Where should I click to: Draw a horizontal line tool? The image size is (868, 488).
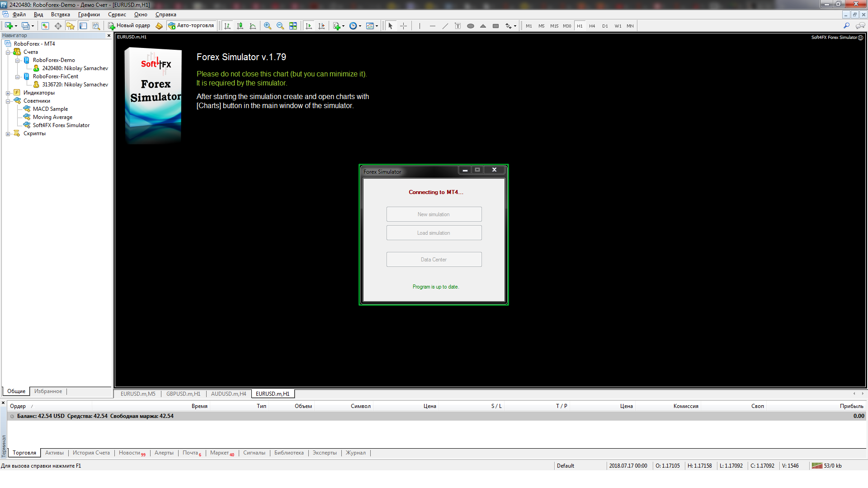point(432,26)
